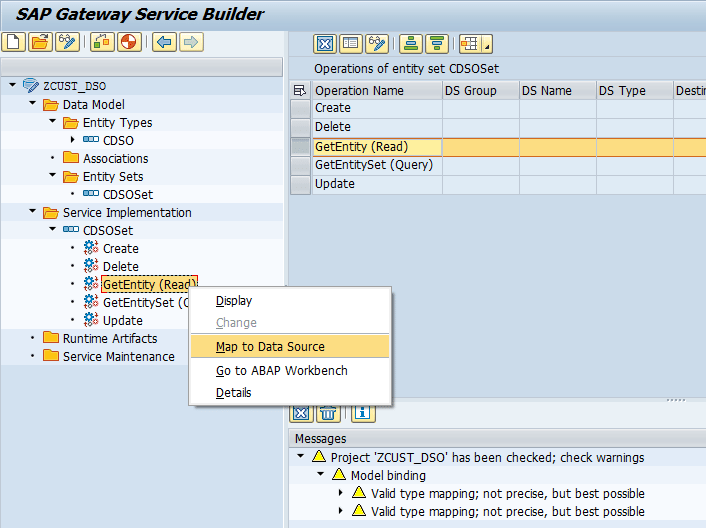Click the select-all table icon left of Operation Name

300,90
